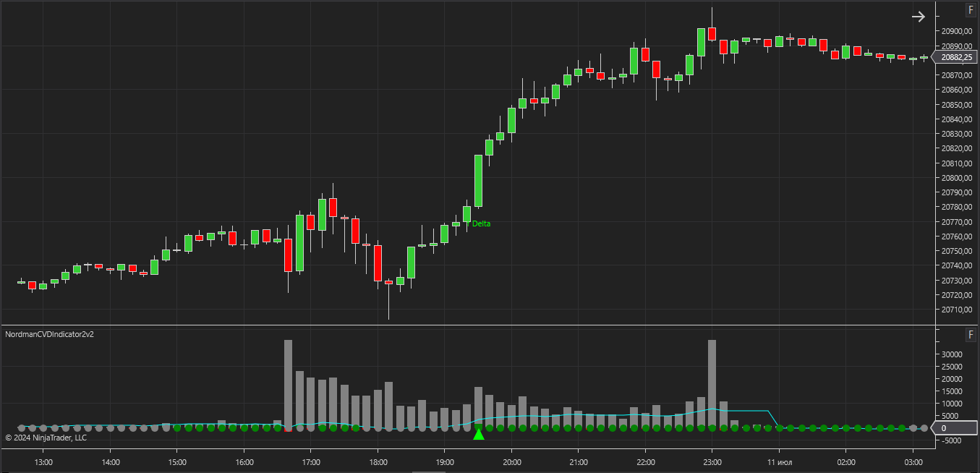Click the F button on indicator panel

(971, 335)
